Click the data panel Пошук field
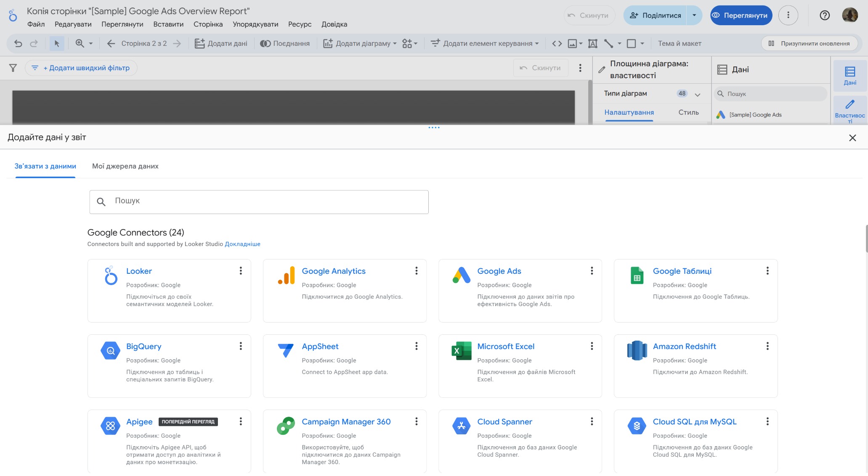The height and width of the screenshot is (476, 868). pos(771,94)
